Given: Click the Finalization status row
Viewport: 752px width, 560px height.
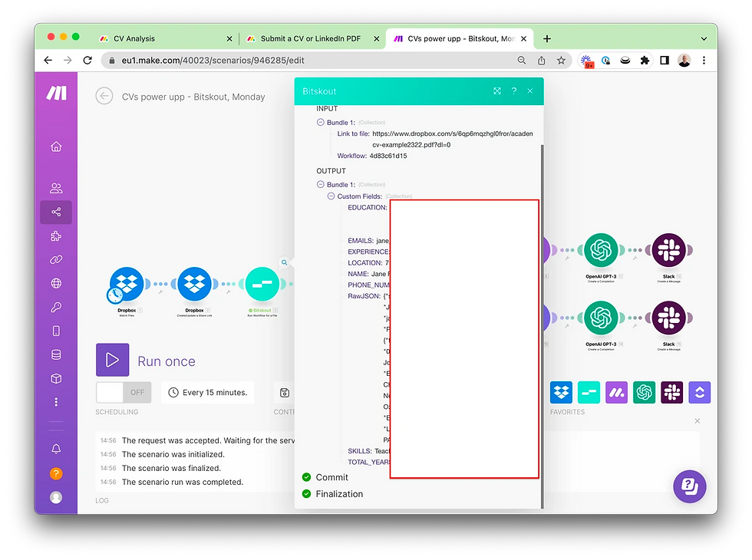Looking at the screenshot, I should [x=332, y=494].
